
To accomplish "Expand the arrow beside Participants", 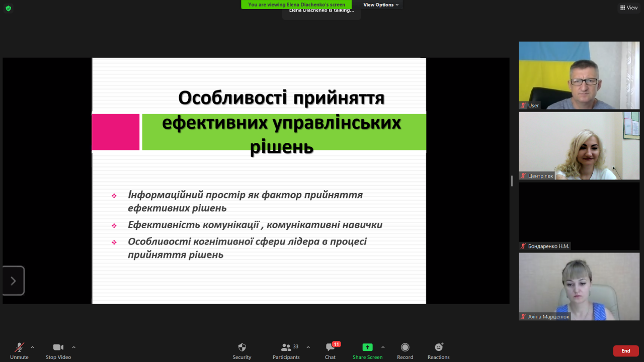I will (308, 347).
